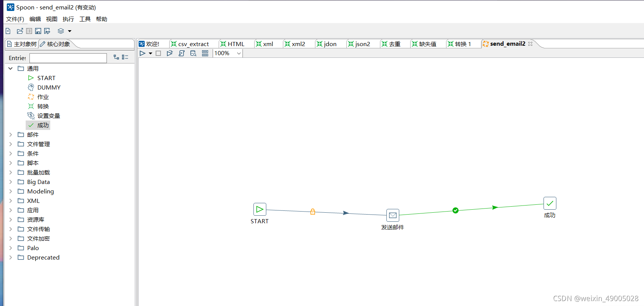Click the Save As toolbar icon
644x306 pixels.
click(x=47, y=31)
